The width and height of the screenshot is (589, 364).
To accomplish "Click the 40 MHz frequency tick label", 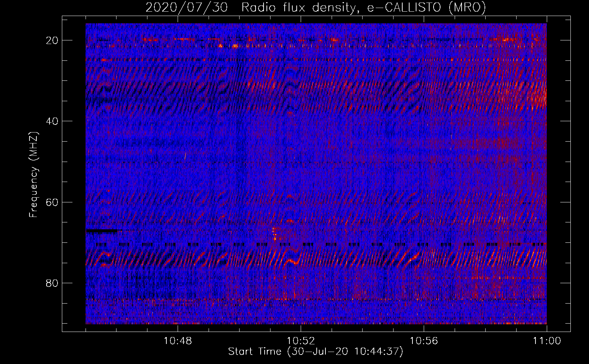I will click(x=52, y=121).
